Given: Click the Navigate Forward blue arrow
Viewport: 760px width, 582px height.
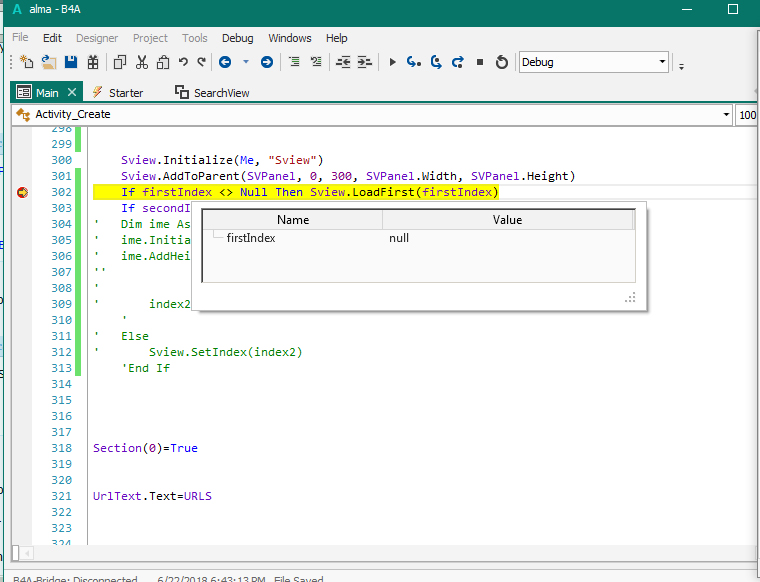Looking at the screenshot, I should tap(267, 62).
